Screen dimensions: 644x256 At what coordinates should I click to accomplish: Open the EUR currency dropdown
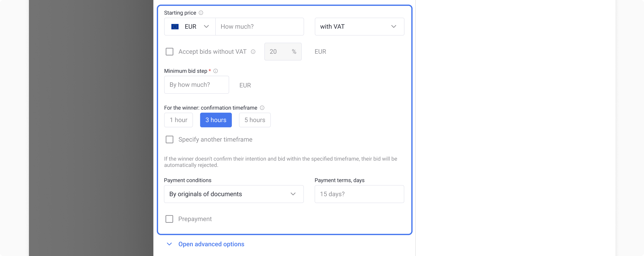coord(190,27)
